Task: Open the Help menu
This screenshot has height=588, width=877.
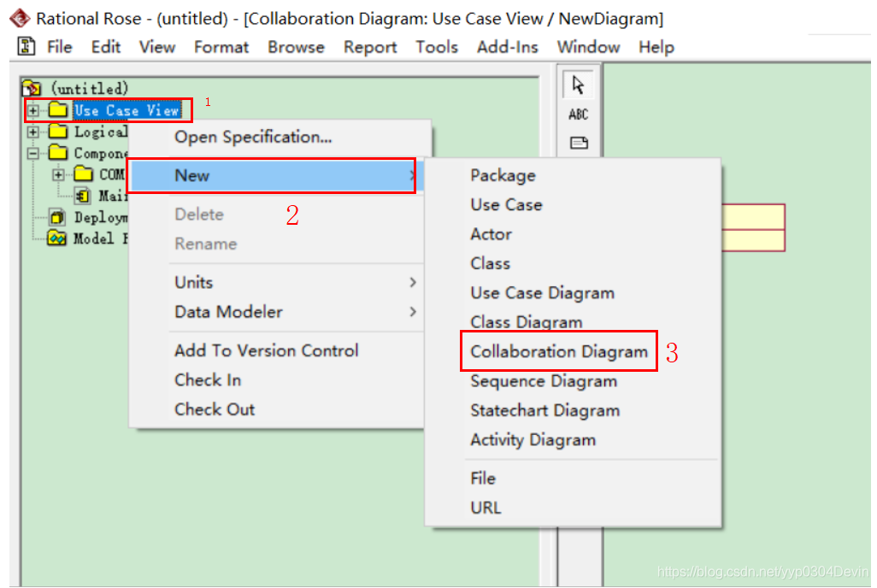Action: (x=656, y=47)
